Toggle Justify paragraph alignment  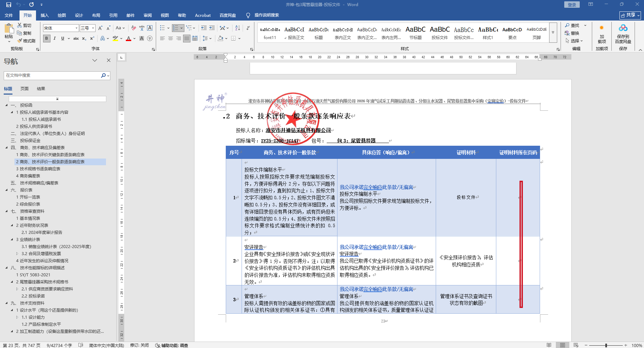(x=187, y=38)
